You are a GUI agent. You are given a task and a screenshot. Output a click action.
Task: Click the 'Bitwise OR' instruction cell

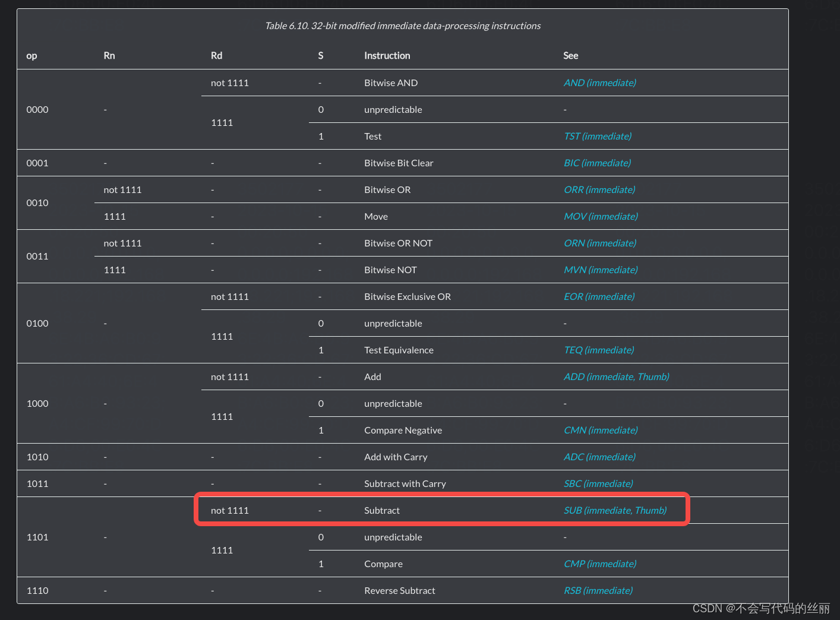[387, 190]
